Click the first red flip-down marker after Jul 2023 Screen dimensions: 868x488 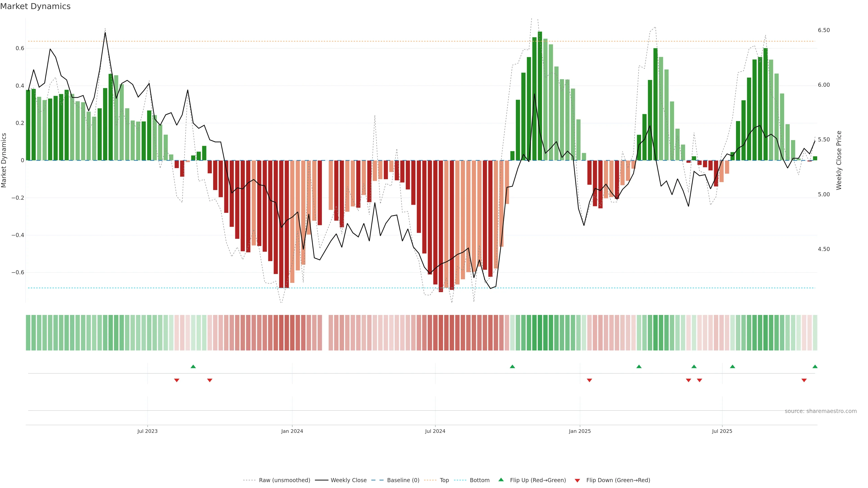[x=177, y=380]
